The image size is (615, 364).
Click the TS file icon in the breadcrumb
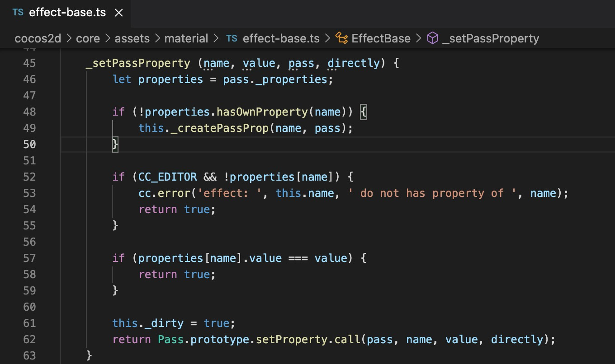232,38
